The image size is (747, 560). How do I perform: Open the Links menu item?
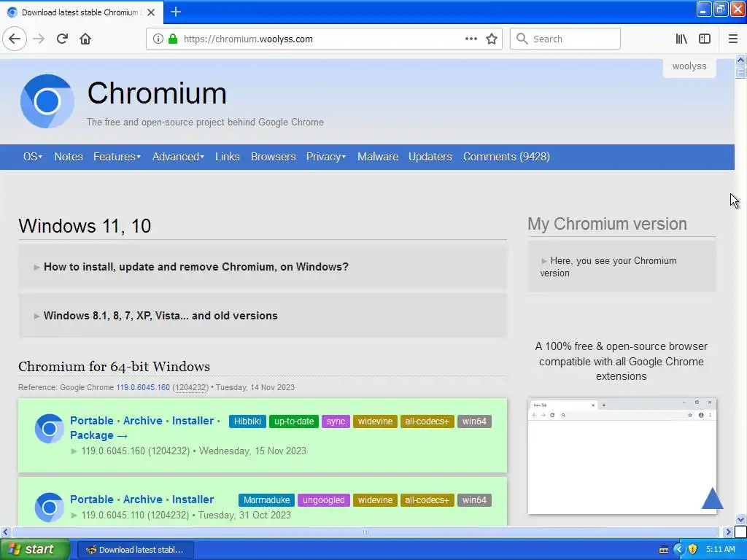pyautogui.click(x=228, y=157)
